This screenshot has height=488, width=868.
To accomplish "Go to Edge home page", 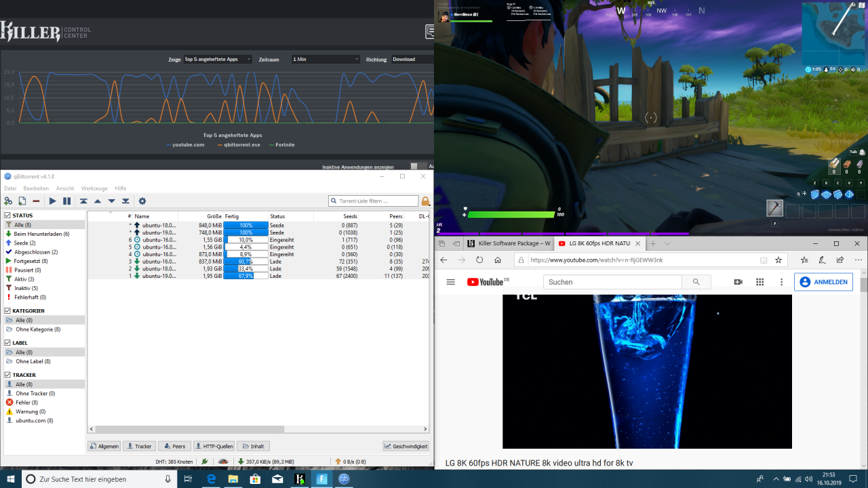I will pos(498,260).
